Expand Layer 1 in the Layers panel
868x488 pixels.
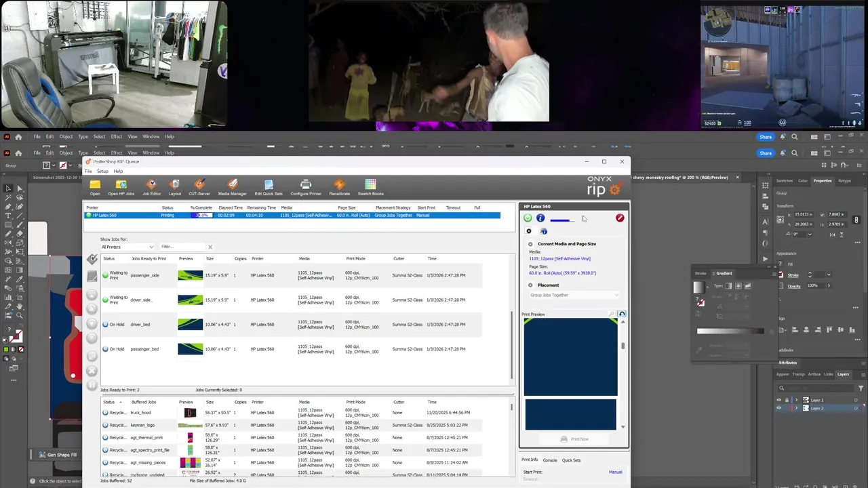click(797, 400)
